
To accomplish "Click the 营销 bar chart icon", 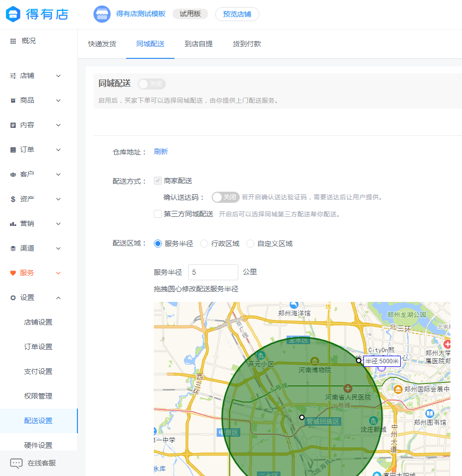I will pyautogui.click(x=13, y=224).
